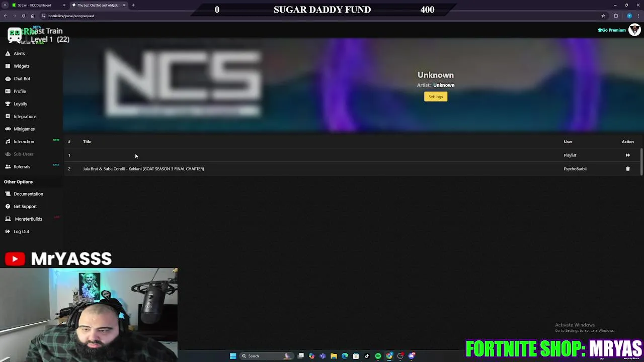Open the yellow Settings button
This screenshot has height=362, width=644.
436,97
